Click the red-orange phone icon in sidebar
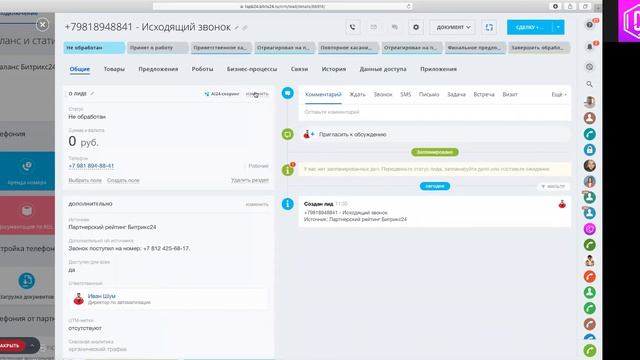The image size is (640, 360). 589,277
